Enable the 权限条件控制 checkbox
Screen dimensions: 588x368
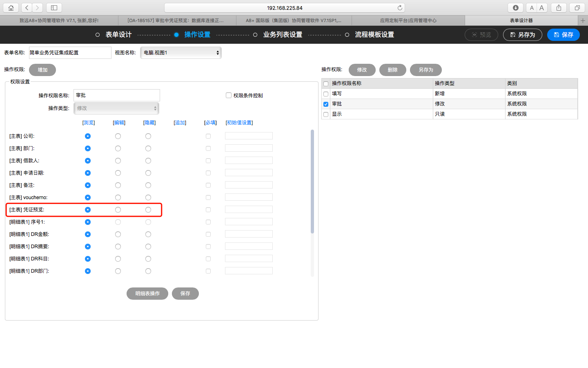click(229, 95)
